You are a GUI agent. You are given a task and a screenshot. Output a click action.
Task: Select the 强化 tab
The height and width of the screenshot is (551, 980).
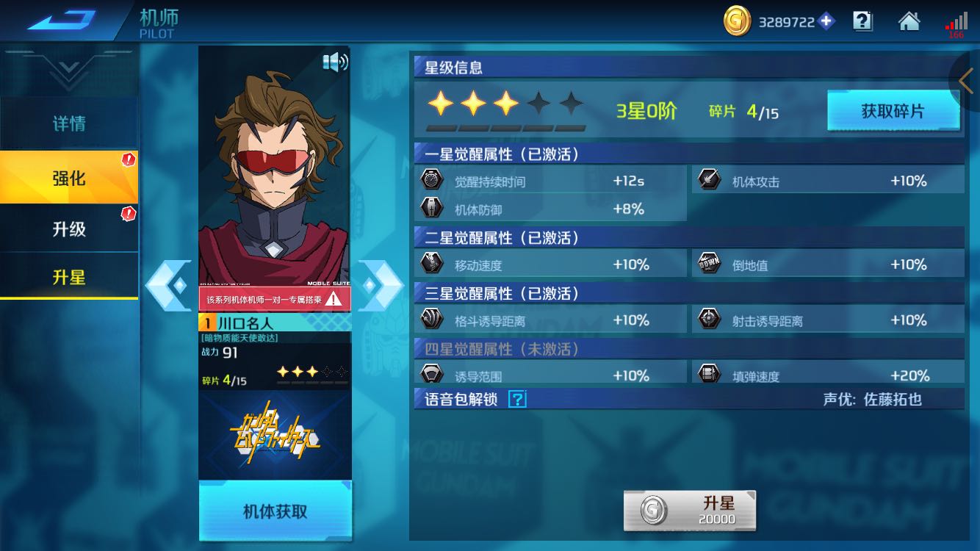(69, 178)
